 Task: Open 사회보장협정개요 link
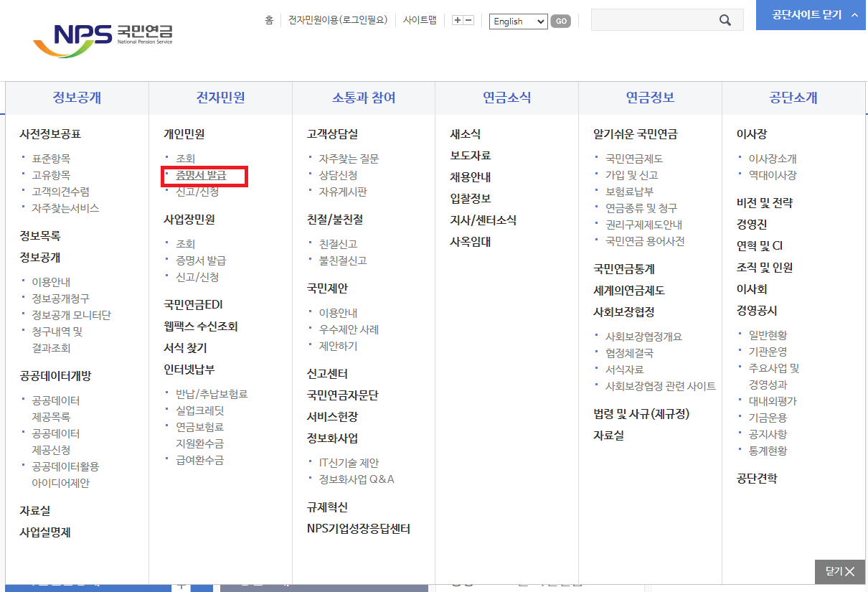[644, 335]
